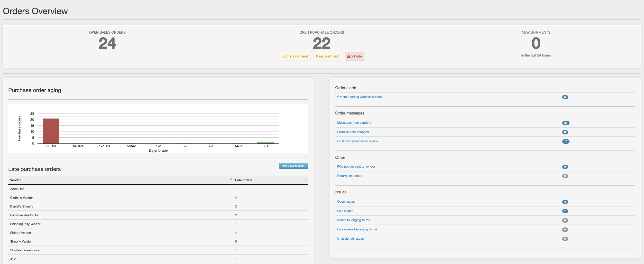The image size is (644, 264).
Task: Select the X12 vendor name
Action: 13,259
